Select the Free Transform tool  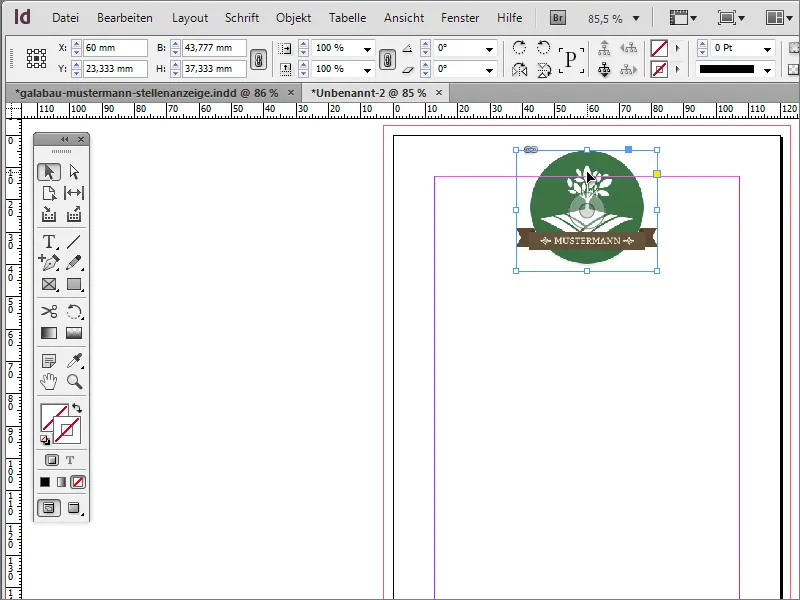[x=74, y=311]
